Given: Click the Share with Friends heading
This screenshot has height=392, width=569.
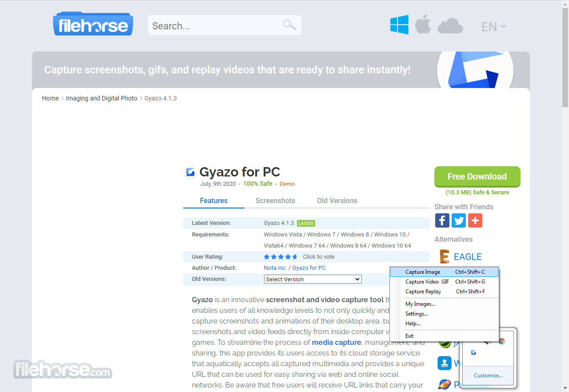Looking at the screenshot, I should 464,207.
